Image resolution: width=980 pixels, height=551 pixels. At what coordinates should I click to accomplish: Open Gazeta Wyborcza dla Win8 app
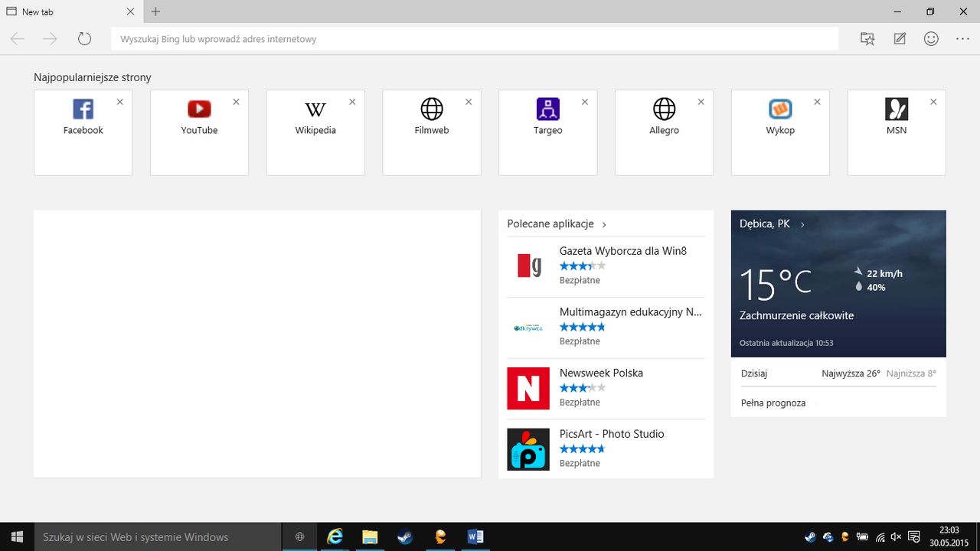606,266
